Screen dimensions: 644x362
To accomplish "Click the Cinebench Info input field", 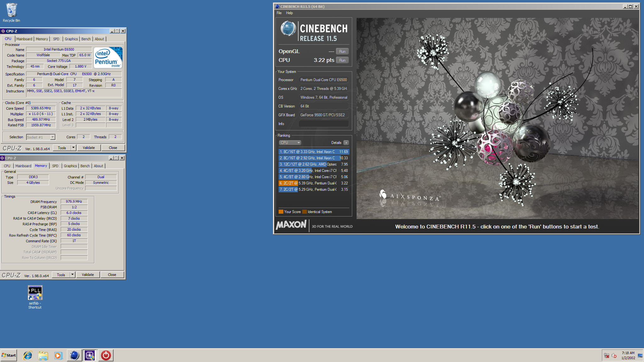I will coord(323,124).
